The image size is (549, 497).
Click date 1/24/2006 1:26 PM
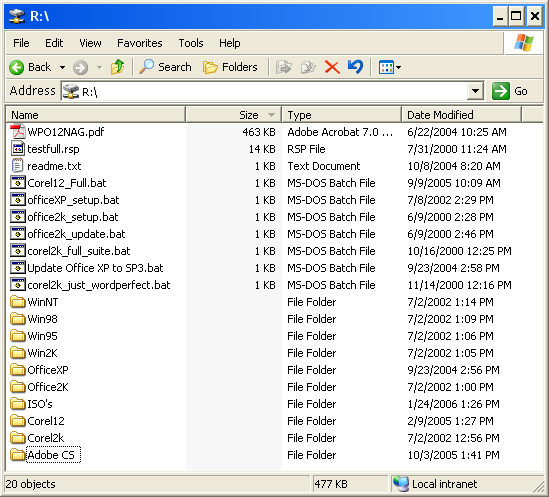click(x=453, y=404)
